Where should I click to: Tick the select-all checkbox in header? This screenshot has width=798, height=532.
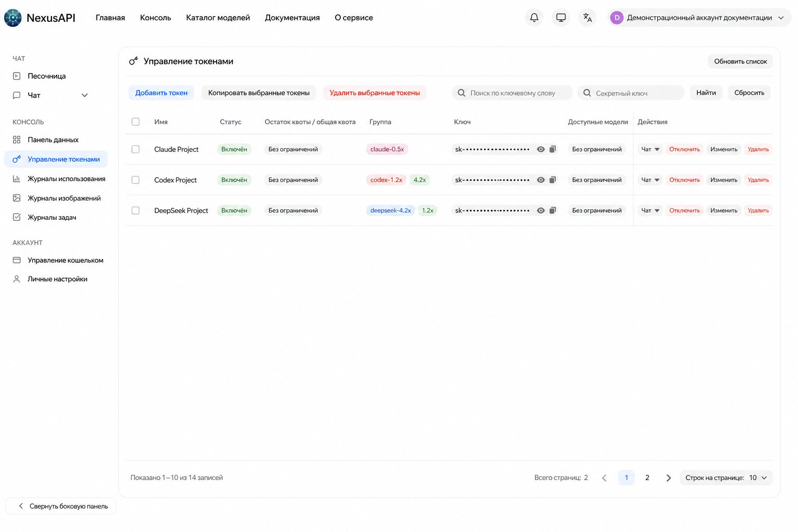[x=136, y=122]
